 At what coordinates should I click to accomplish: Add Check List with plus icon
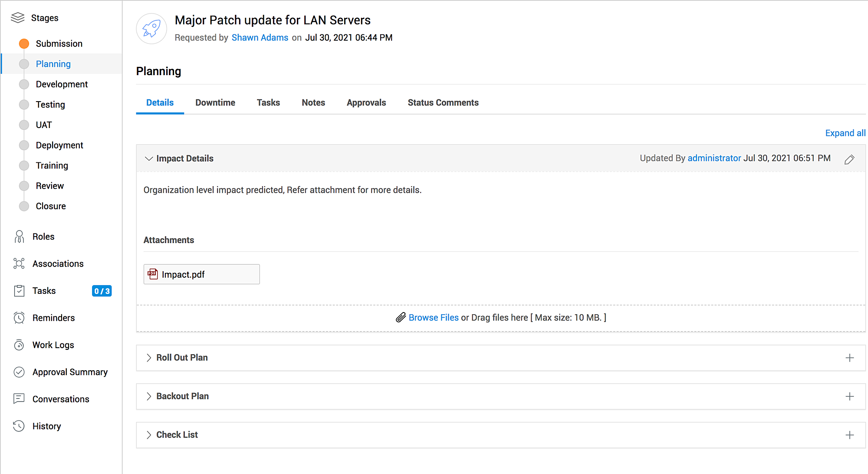850,435
